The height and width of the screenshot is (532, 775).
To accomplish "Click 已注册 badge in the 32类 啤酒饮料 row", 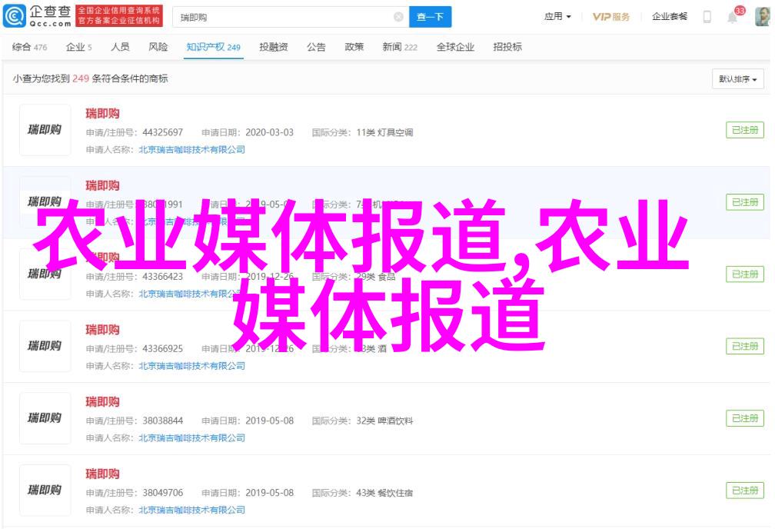I will tap(745, 419).
